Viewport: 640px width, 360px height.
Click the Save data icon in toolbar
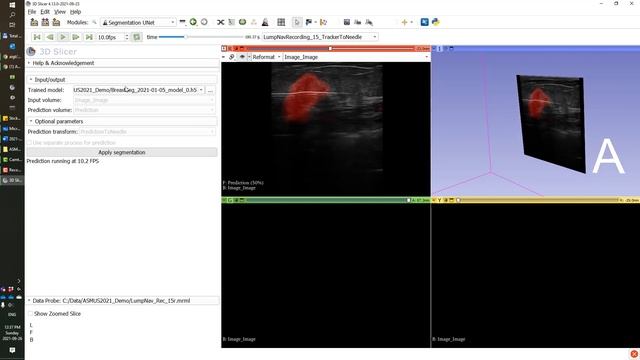pos(56,22)
